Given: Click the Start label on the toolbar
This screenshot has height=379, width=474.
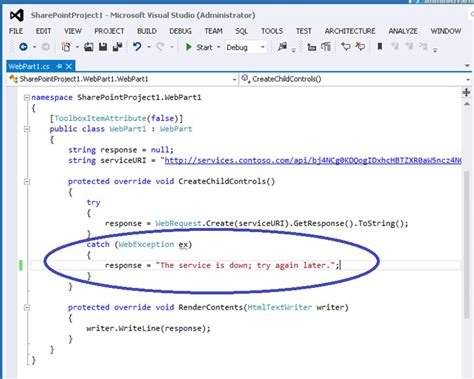Looking at the screenshot, I should click(x=204, y=47).
